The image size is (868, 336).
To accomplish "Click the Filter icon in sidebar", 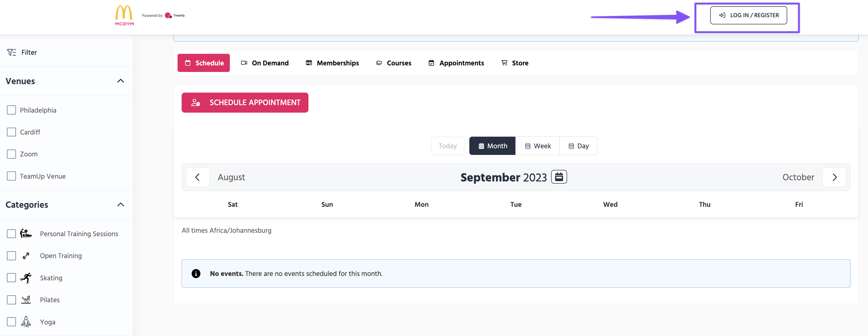I will click(x=12, y=52).
